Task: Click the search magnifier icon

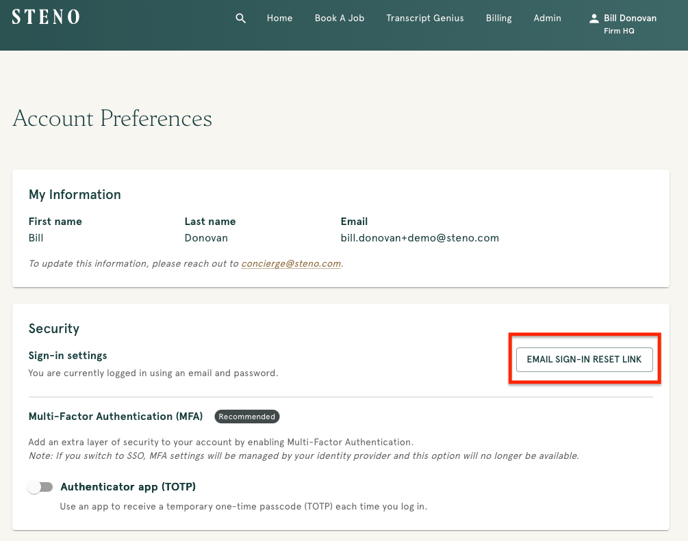Action: pos(240,18)
